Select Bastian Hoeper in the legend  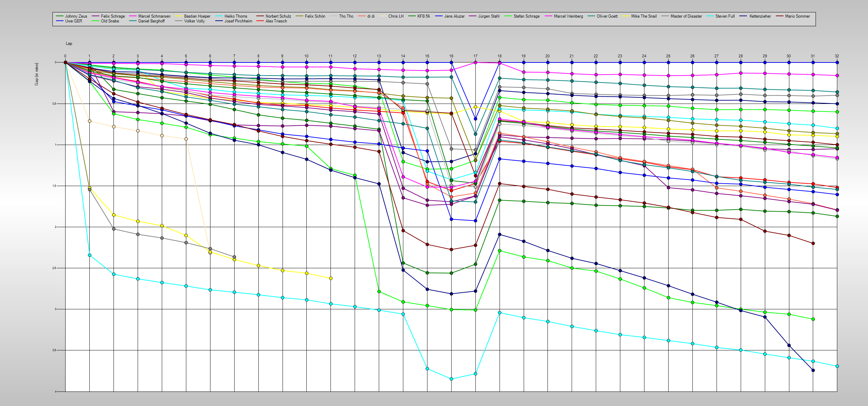pyautogui.click(x=197, y=16)
